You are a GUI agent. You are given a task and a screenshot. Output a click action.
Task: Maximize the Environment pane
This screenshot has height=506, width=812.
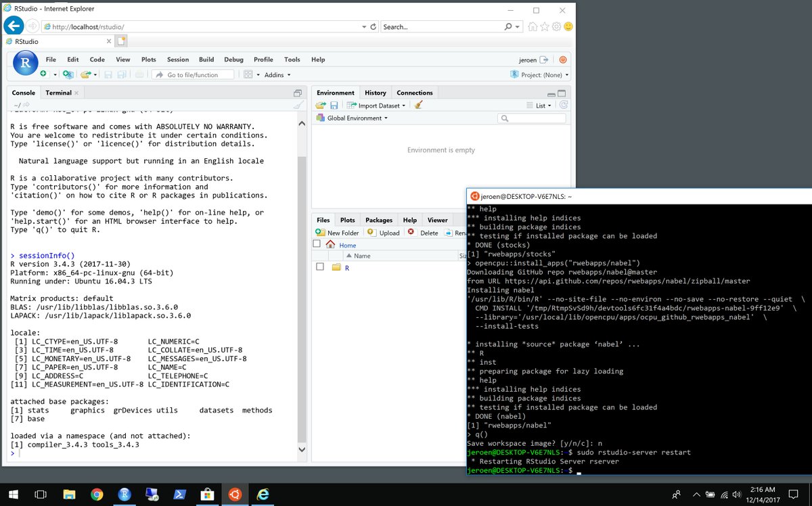coord(562,93)
